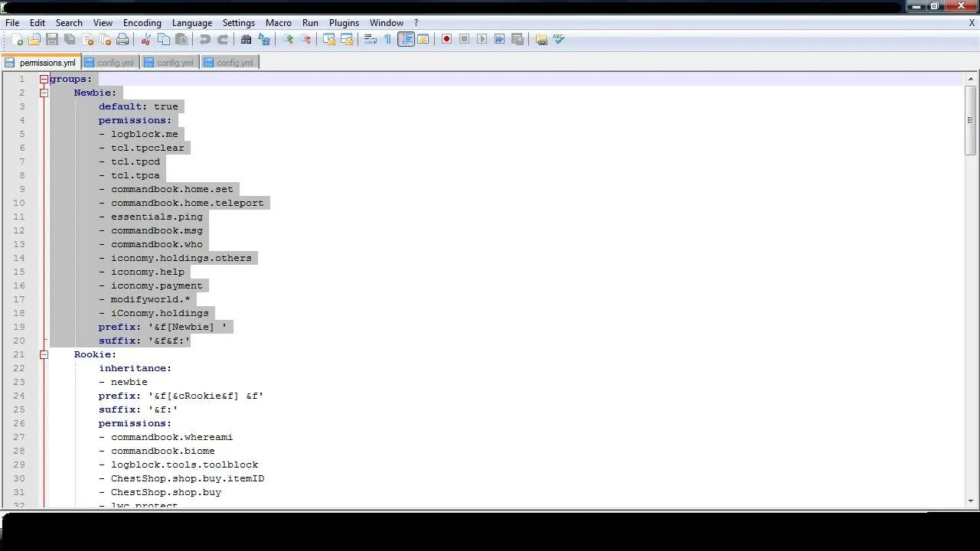The height and width of the screenshot is (551, 980).
Task: Open the Replace dialog toolbar icon
Action: [x=264, y=39]
